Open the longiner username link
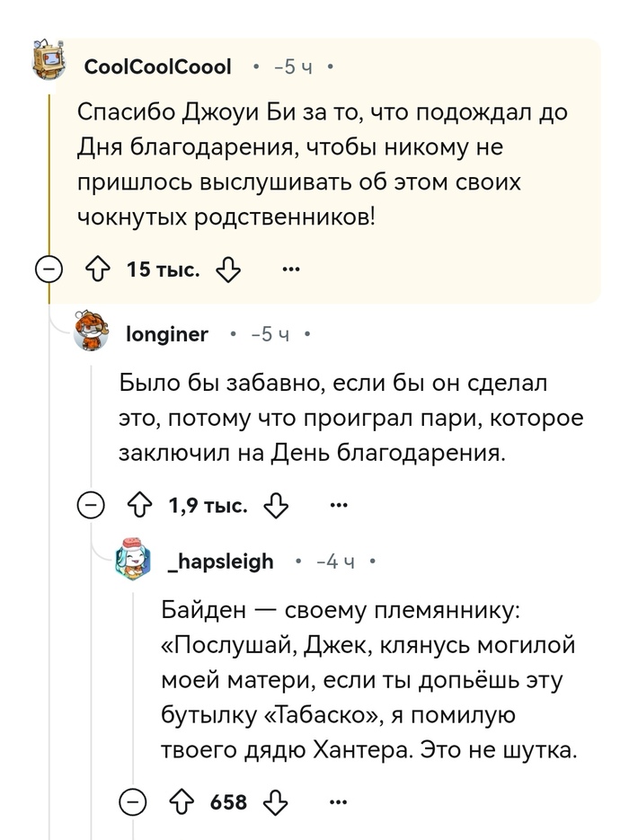The width and height of the screenshot is (629, 840). (167, 335)
